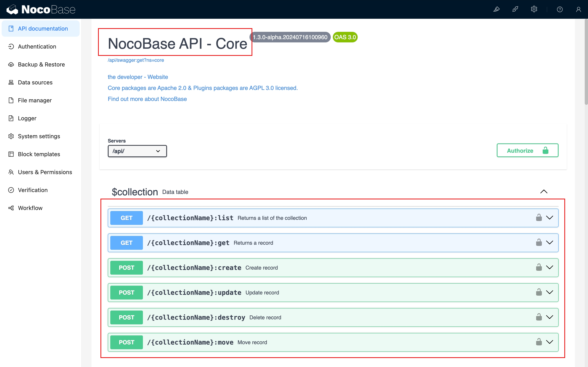Click the lock icon on the :create endpoint

[539, 268]
